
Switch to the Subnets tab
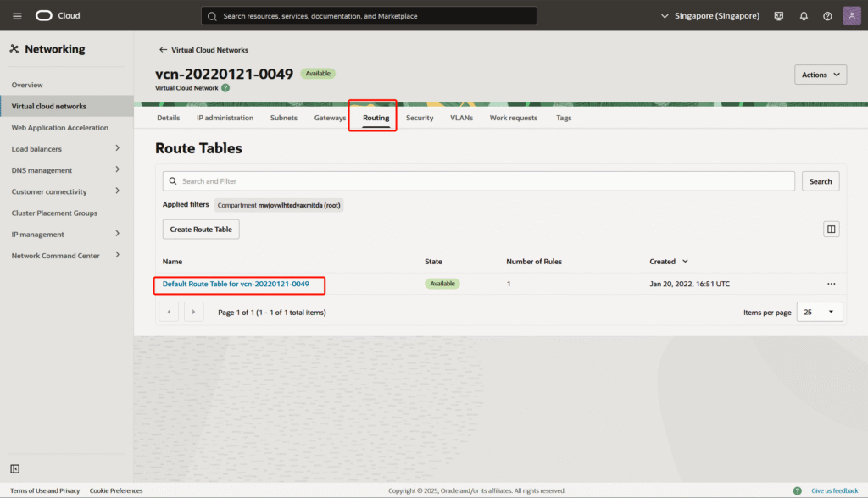coord(283,118)
